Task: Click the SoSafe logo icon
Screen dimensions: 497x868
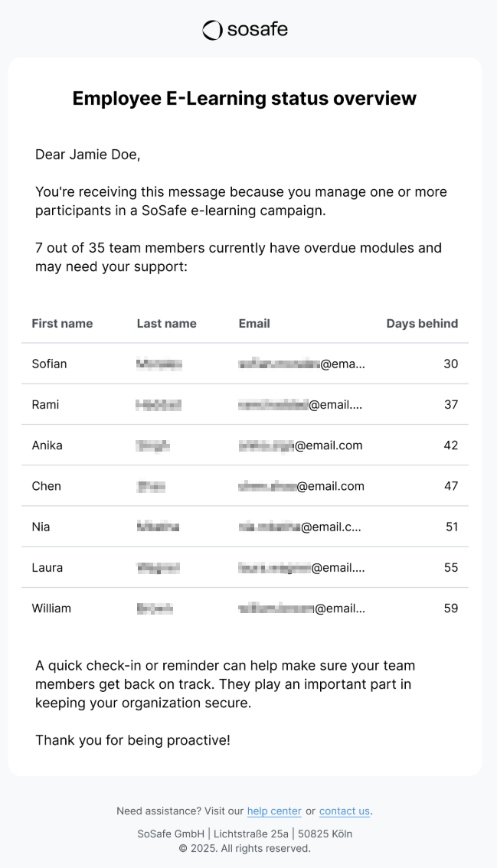Action: [x=212, y=30]
